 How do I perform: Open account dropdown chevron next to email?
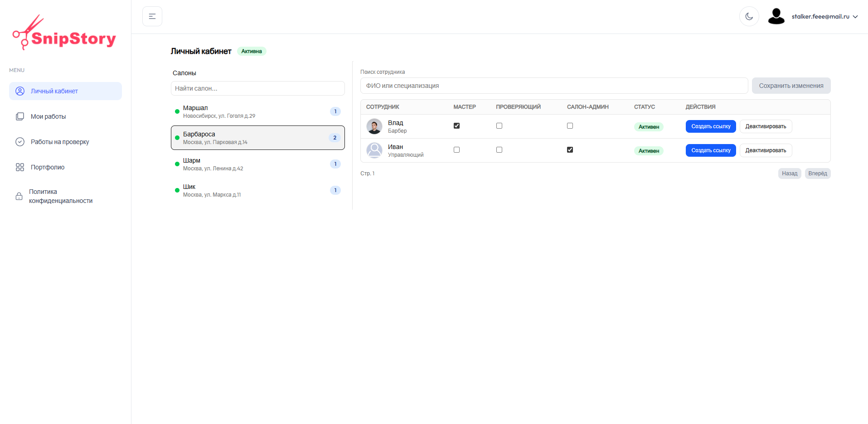855,17
